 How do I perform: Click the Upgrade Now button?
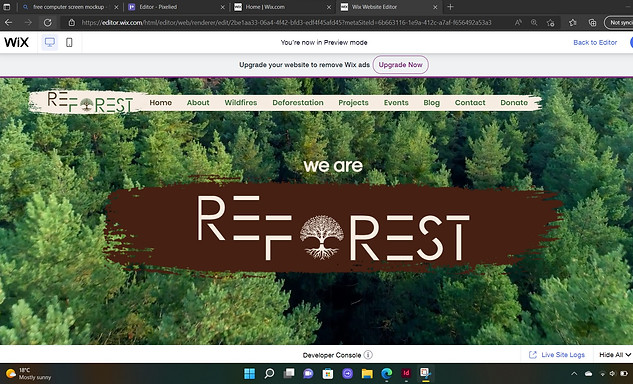[x=400, y=65]
